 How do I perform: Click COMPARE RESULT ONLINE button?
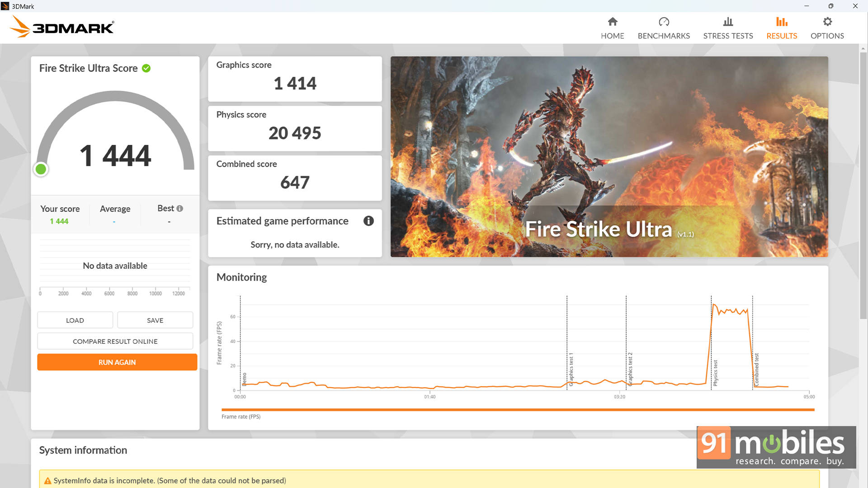(115, 341)
